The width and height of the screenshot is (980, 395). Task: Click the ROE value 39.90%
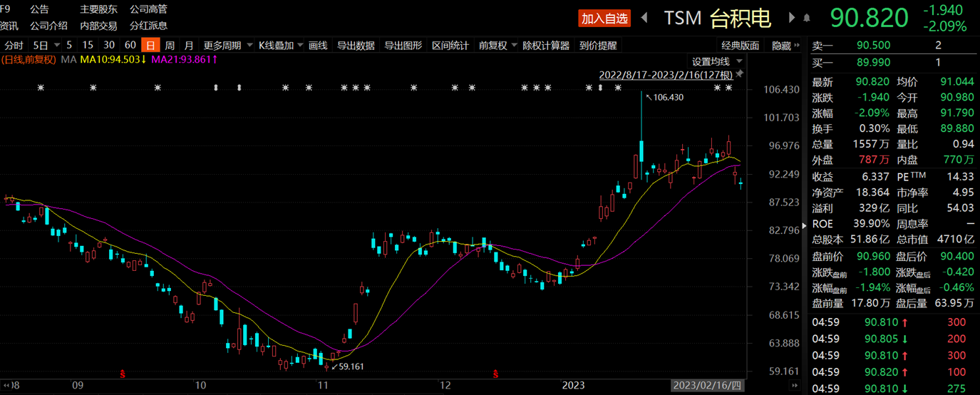coord(871,224)
